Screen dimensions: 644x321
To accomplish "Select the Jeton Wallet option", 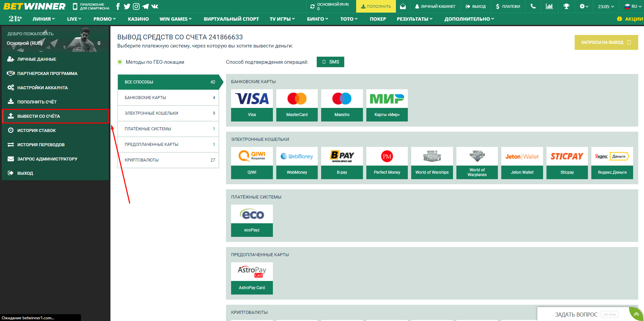I will coord(522,163).
